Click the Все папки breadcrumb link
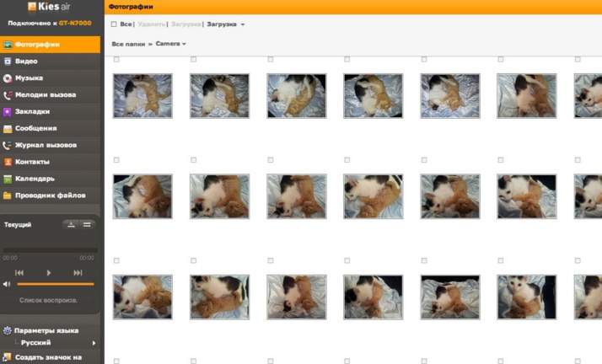This screenshot has width=602, height=364. (x=128, y=44)
